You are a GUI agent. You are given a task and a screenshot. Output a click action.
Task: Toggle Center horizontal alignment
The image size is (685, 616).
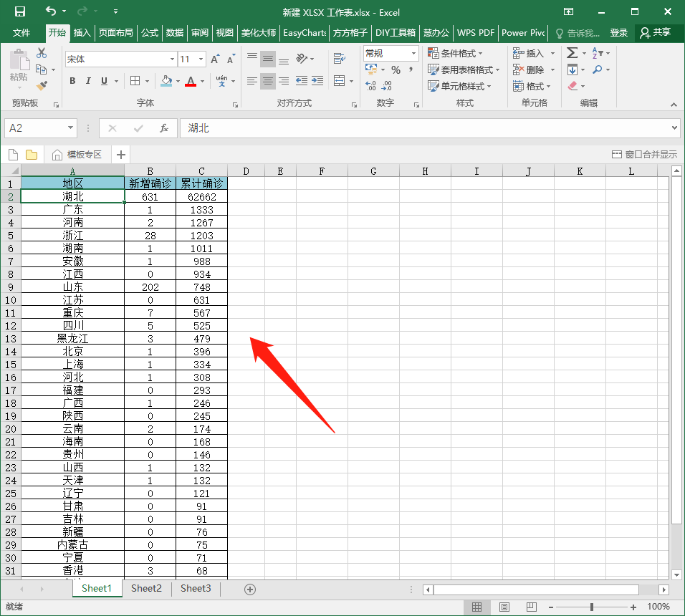pyautogui.click(x=268, y=81)
